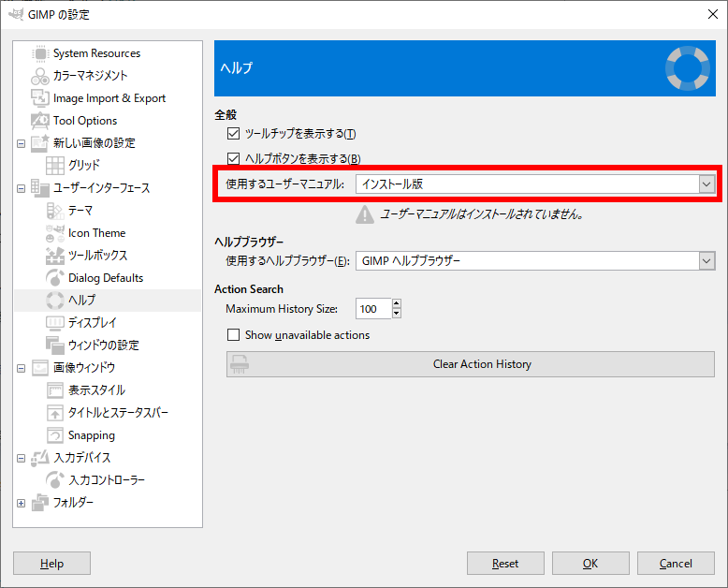Collapse the 新しい画像の設定 tree node
This screenshot has height=588, width=728.
pyautogui.click(x=21, y=143)
